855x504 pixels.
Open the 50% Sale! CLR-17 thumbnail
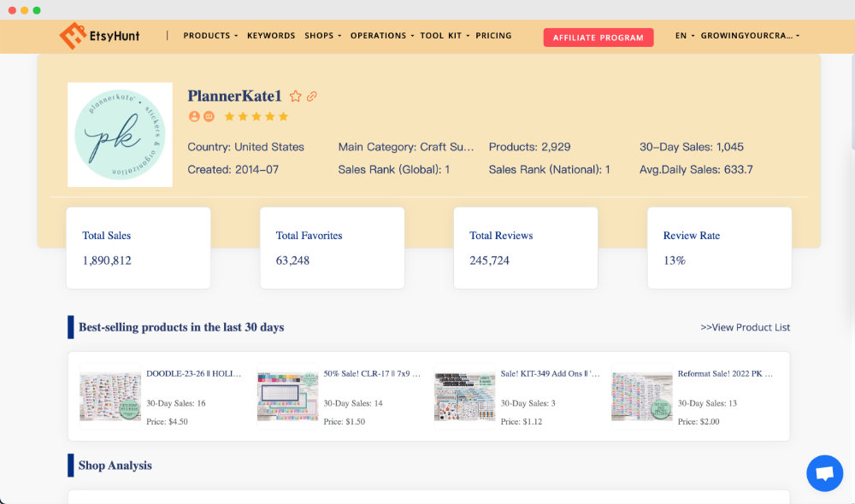pyautogui.click(x=287, y=396)
